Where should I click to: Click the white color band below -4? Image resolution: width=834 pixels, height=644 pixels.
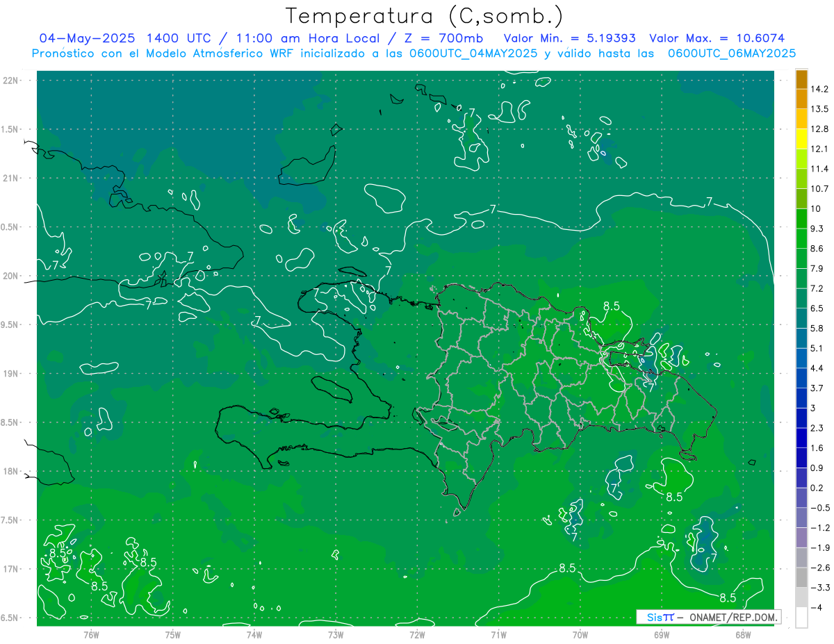point(801,618)
